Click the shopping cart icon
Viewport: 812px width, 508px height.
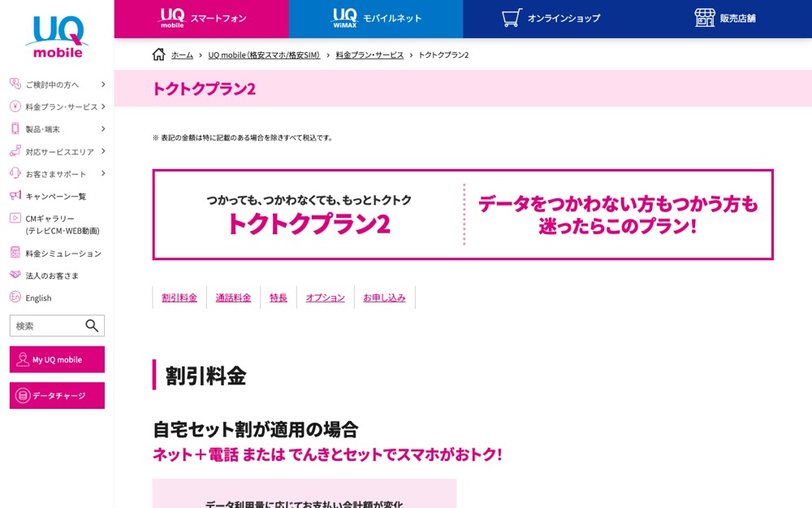click(x=512, y=18)
